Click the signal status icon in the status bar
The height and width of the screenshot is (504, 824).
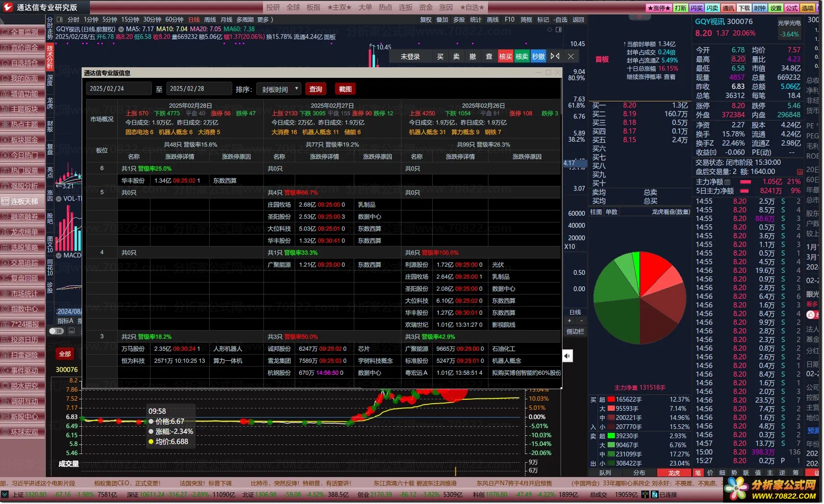[x=645, y=494]
